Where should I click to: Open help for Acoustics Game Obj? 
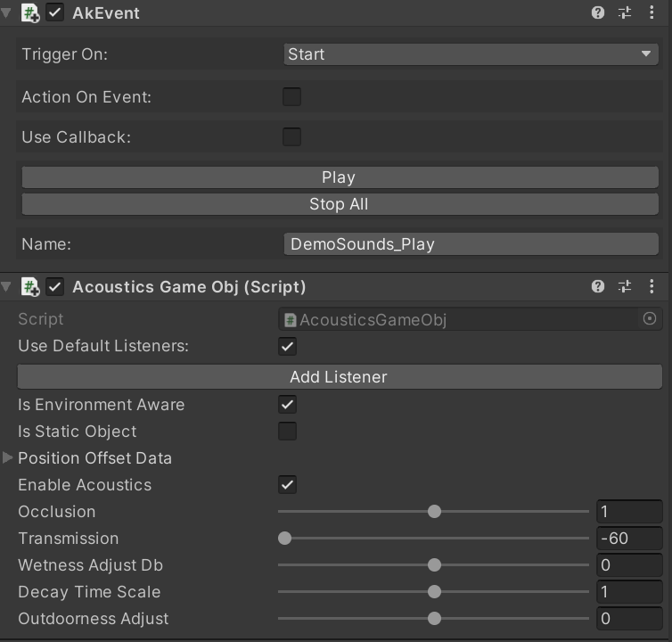tap(598, 286)
